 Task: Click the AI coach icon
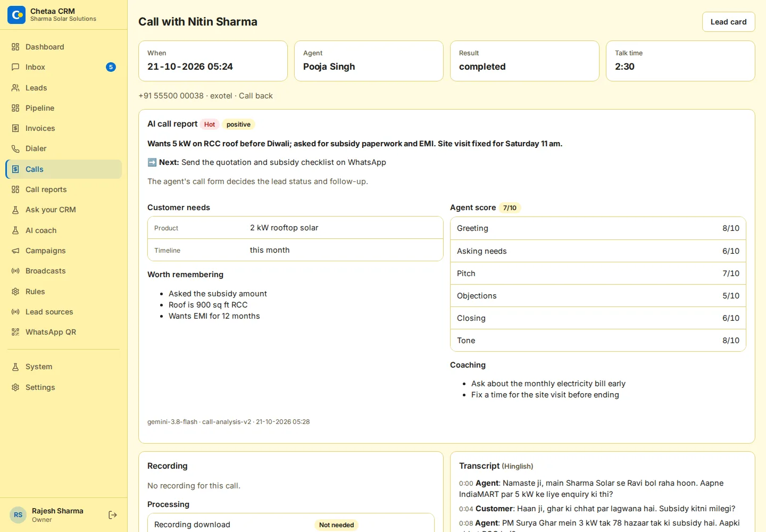click(x=15, y=230)
